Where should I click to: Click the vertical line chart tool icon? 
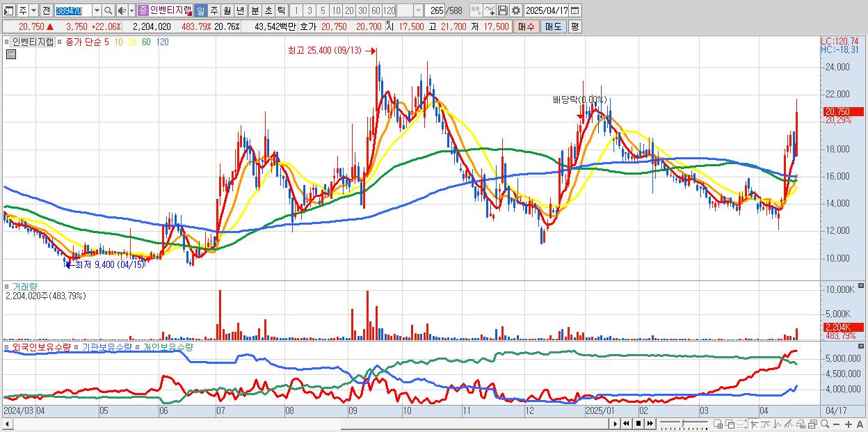(x=778, y=424)
